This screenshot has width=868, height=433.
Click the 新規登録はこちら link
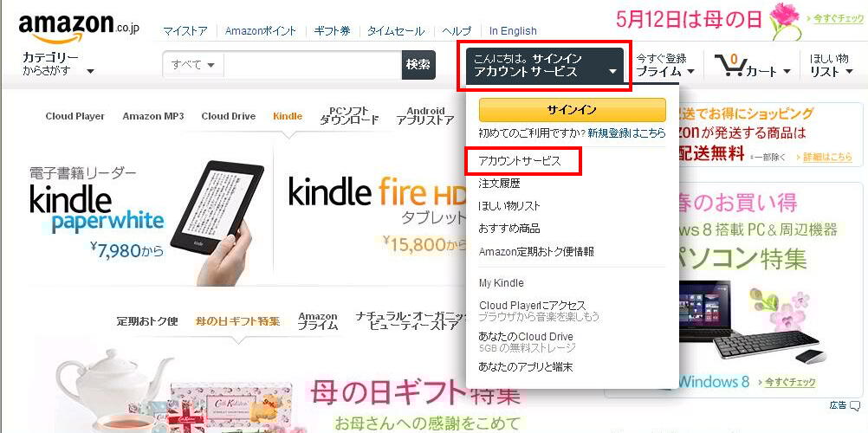click(626, 133)
